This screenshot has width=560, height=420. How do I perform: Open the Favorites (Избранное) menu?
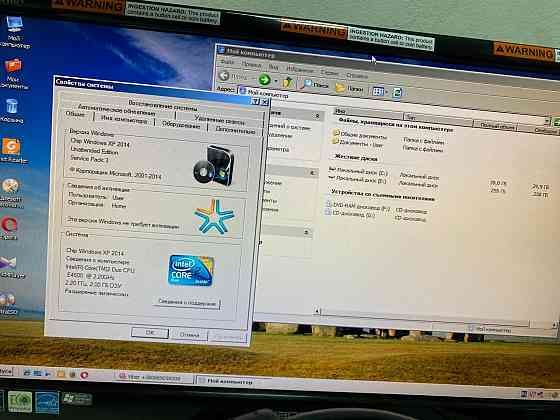coord(299,69)
